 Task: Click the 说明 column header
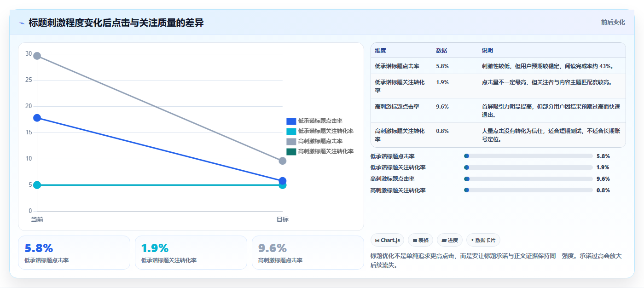(x=487, y=51)
